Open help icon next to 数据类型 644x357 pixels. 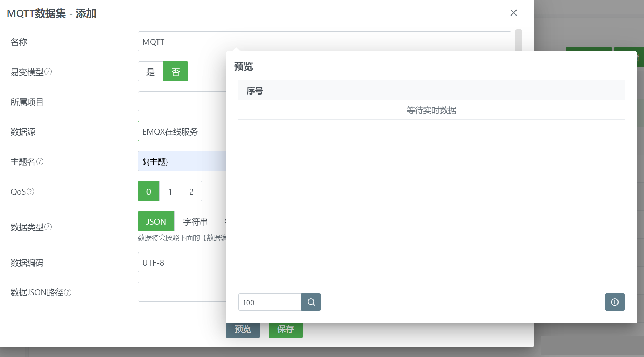coord(49,227)
